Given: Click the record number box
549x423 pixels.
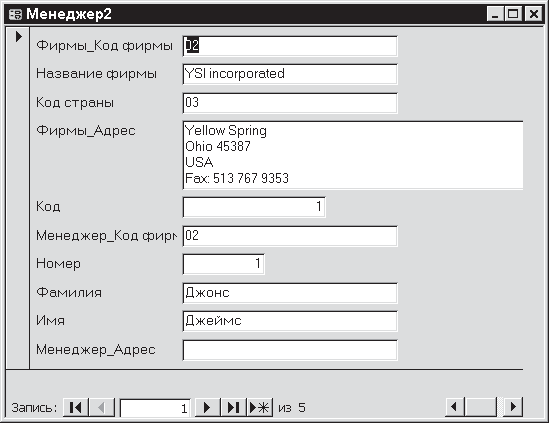Looking at the screenshot, I should [155, 408].
